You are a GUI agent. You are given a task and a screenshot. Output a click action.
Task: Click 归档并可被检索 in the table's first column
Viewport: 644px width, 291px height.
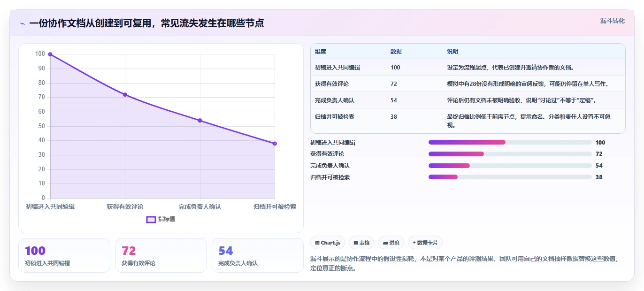point(335,117)
